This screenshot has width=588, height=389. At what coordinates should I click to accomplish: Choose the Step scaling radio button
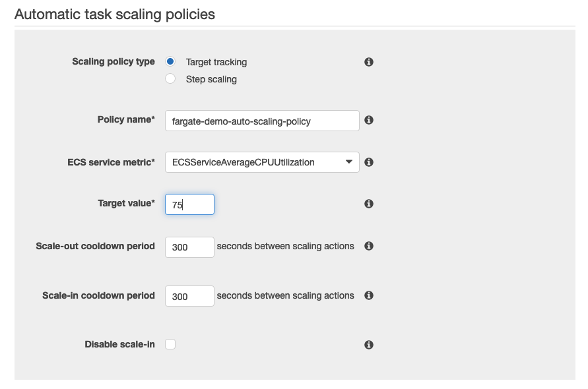tap(170, 79)
